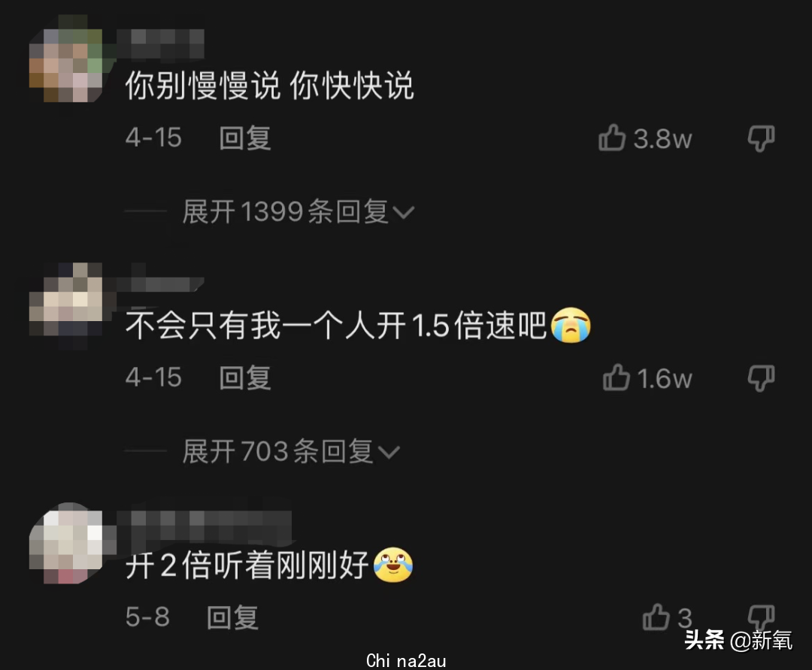Image resolution: width=812 pixels, height=670 pixels.
Task: Expand 703 replies under second comment
Action: click(290, 451)
